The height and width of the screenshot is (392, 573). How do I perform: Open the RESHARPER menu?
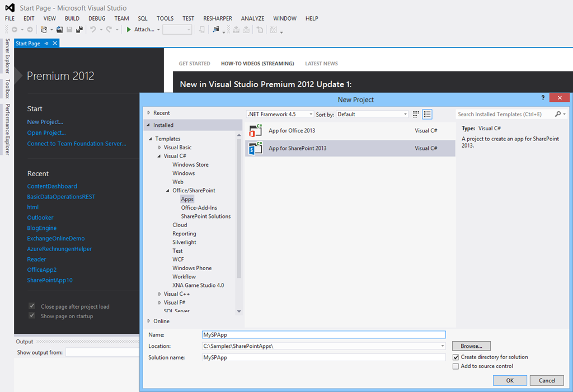point(218,18)
